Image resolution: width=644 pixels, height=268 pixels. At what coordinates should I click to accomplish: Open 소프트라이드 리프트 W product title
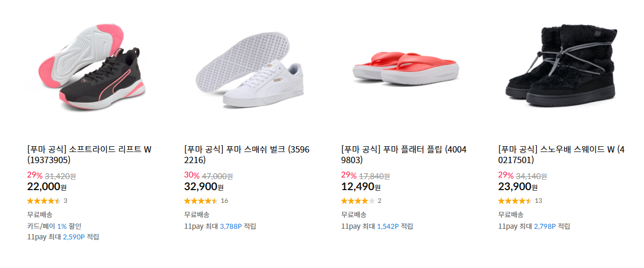(89, 155)
